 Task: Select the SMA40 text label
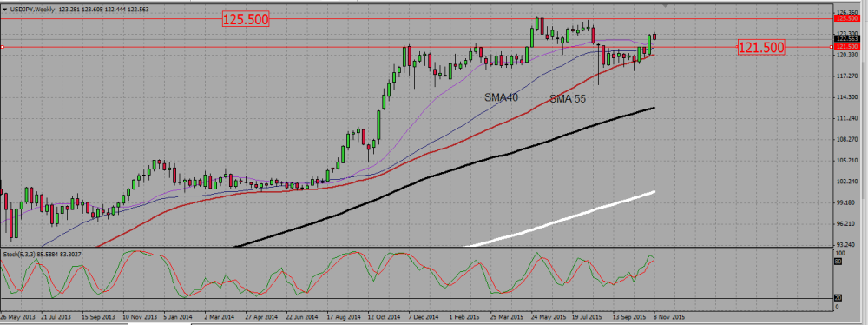(502, 97)
